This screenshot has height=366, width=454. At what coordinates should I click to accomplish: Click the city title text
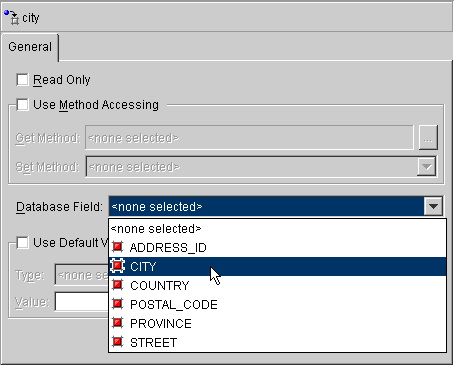[x=31, y=18]
